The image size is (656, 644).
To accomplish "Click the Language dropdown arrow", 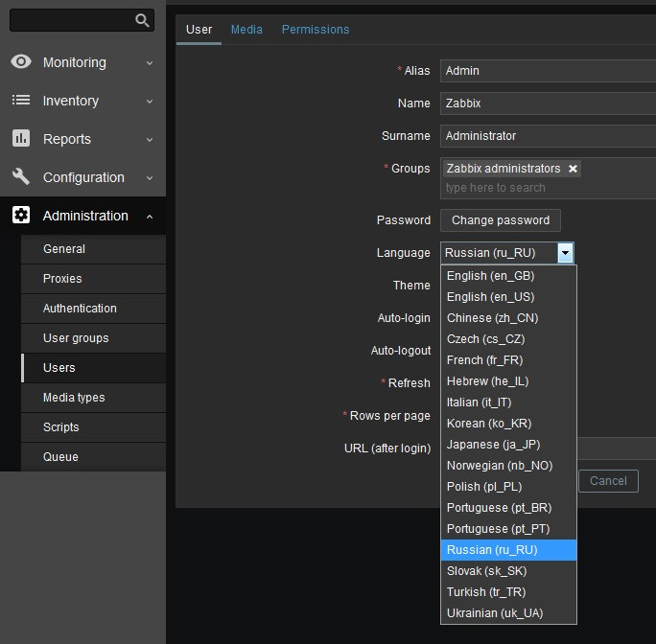I will pyautogui.click(x=566, y=253).
